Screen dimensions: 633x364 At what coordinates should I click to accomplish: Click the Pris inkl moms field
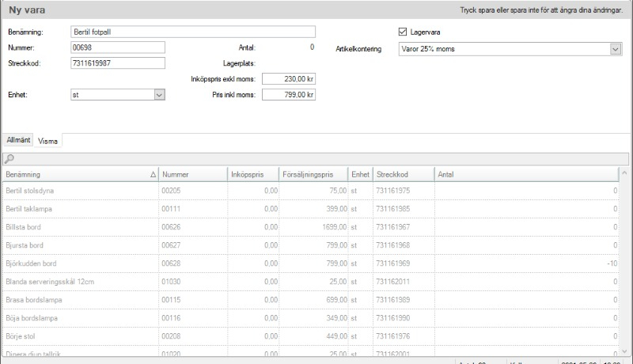point(289,95)
